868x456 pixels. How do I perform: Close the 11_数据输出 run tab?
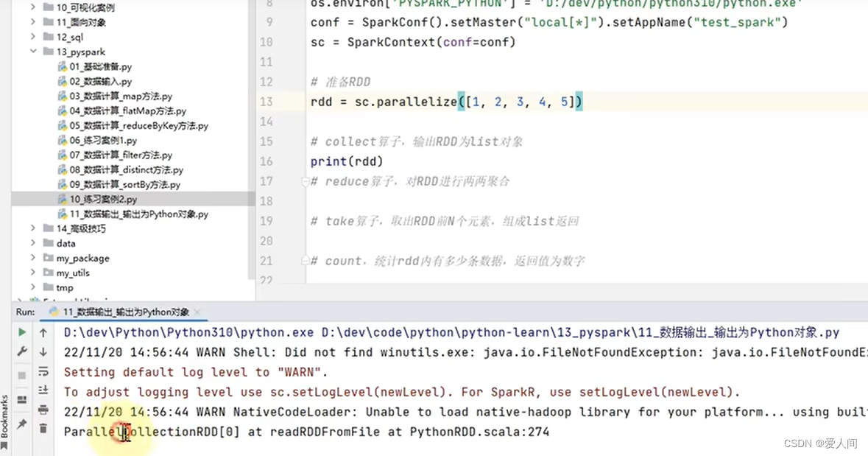[x=196, y=312]
